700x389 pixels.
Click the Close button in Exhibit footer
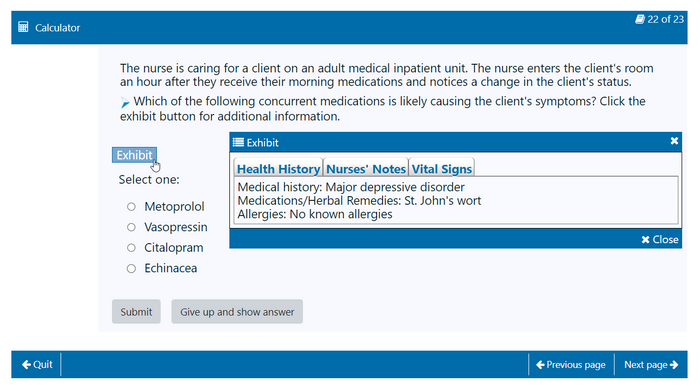(660, 239)
